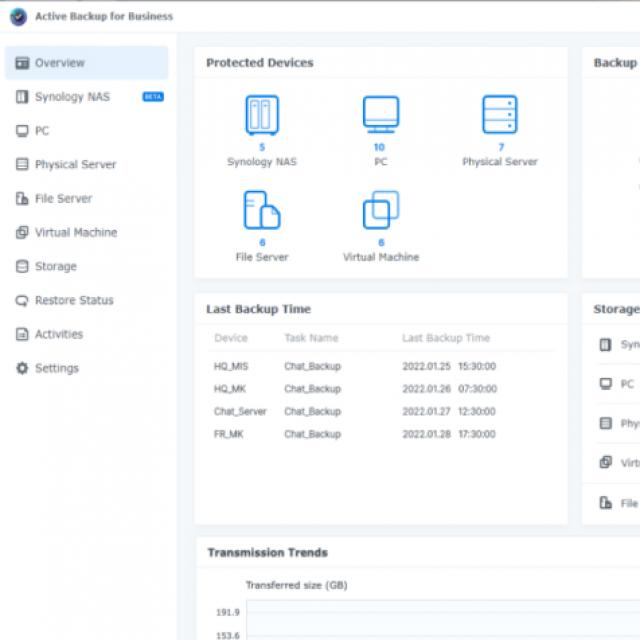640x640 pixels.
Task: Click the Restore Status sidebar icon
Action: tap(22, 300)
